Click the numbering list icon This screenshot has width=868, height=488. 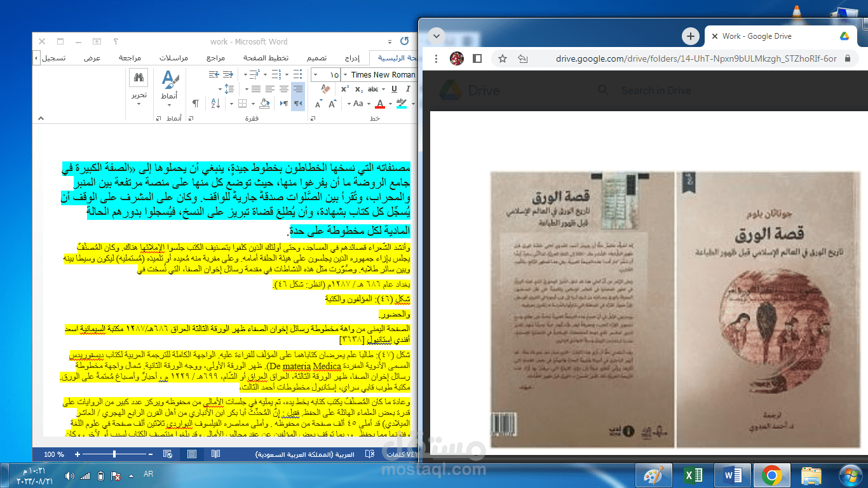[276, 74]
